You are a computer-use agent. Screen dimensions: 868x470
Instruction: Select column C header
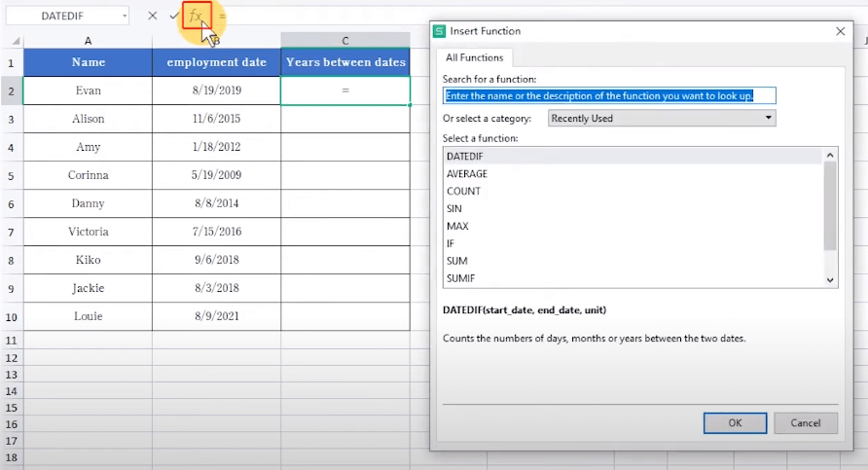pyautogui.click(x=344, y=41)
